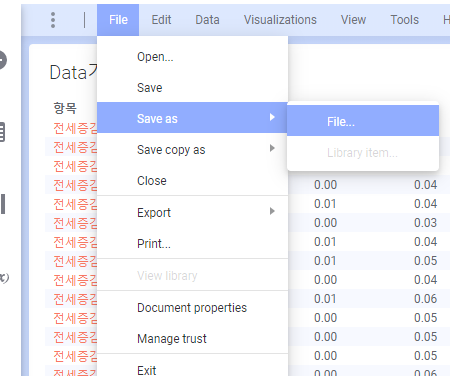Open the Tools menu
The height and width of the screenshot is (376, 450).
click(404, 20)
